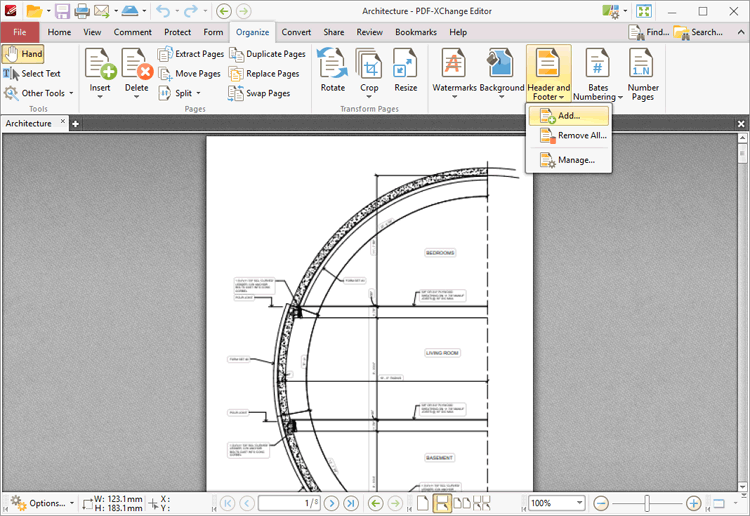Image resolution: width=750 pixels, height=516 pixels.
Task: Click the Scan icon
Action: [130, 11]
